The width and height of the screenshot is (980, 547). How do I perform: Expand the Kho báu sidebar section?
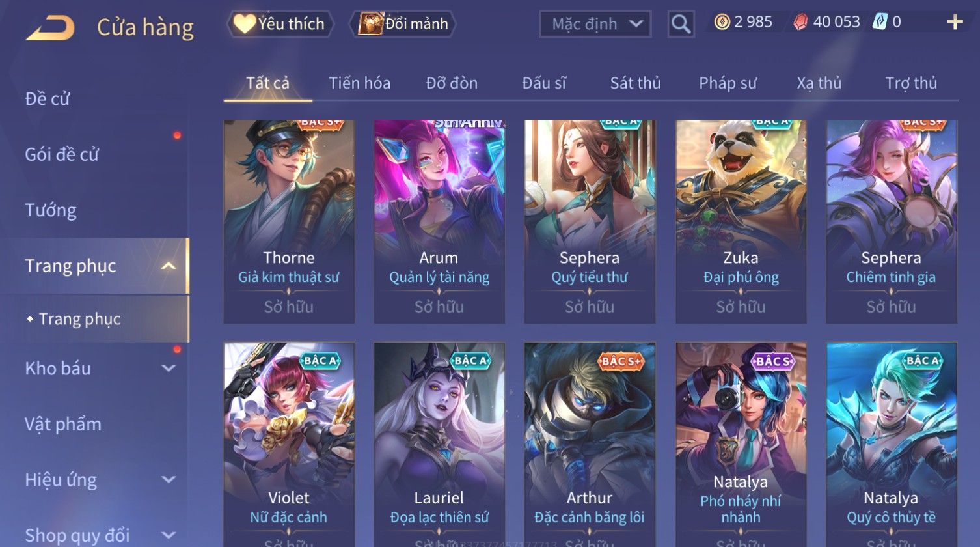(169, 368)
